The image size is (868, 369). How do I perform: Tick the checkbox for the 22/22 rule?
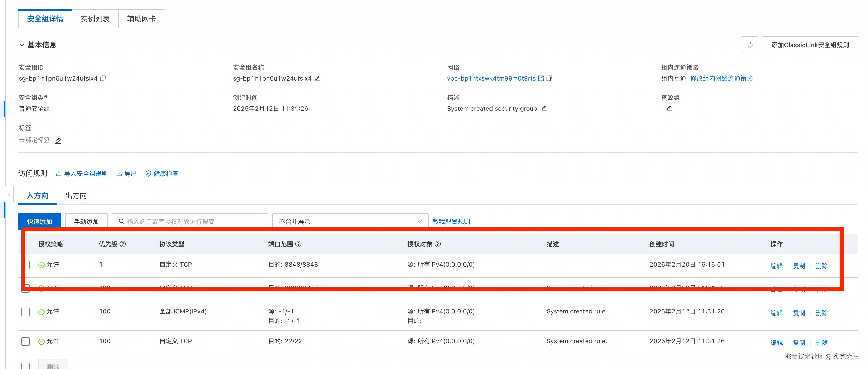point(26,342)
